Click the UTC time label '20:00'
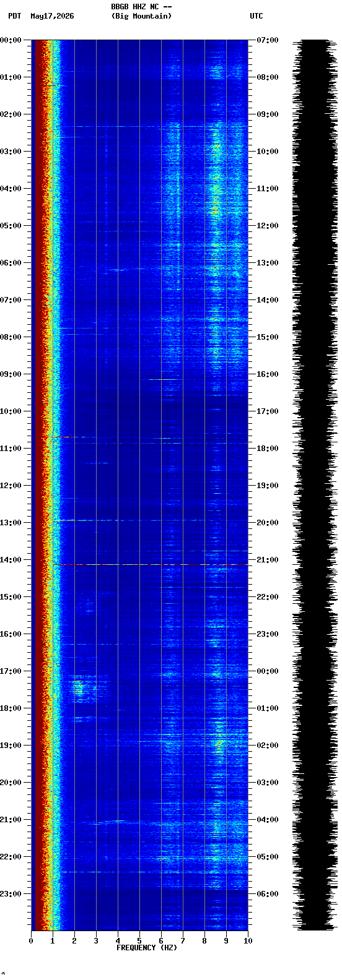 pos(268,523)
